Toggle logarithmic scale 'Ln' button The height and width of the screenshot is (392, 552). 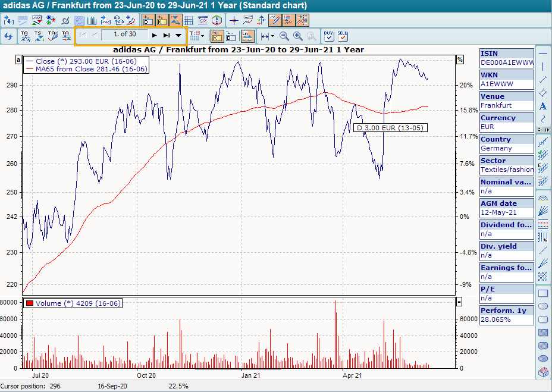248,36
